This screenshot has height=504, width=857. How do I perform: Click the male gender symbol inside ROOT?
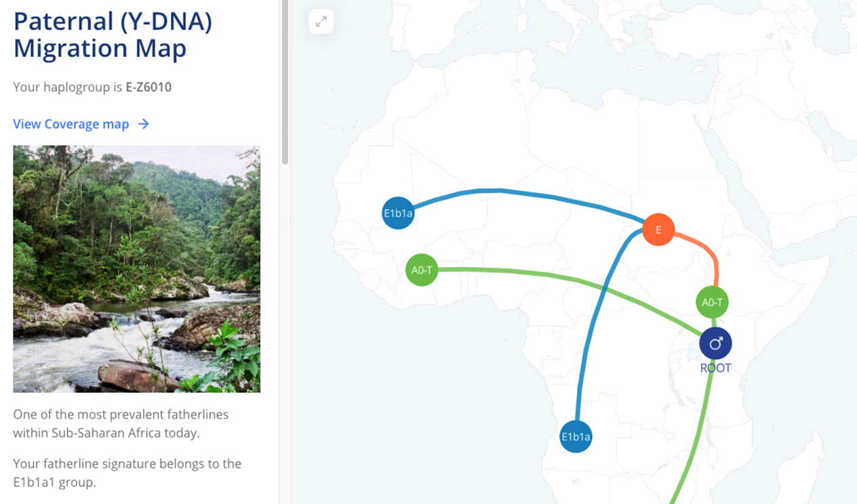point(715,342)
